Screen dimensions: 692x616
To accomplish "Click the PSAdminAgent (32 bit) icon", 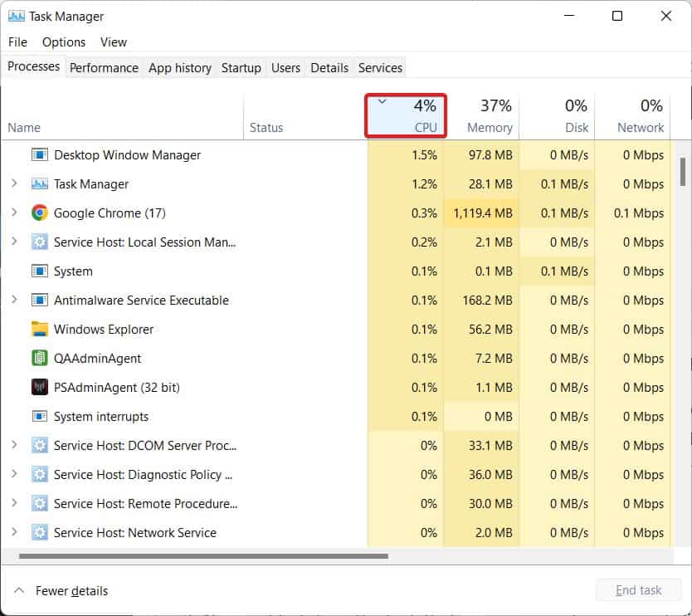I will 40,388.
